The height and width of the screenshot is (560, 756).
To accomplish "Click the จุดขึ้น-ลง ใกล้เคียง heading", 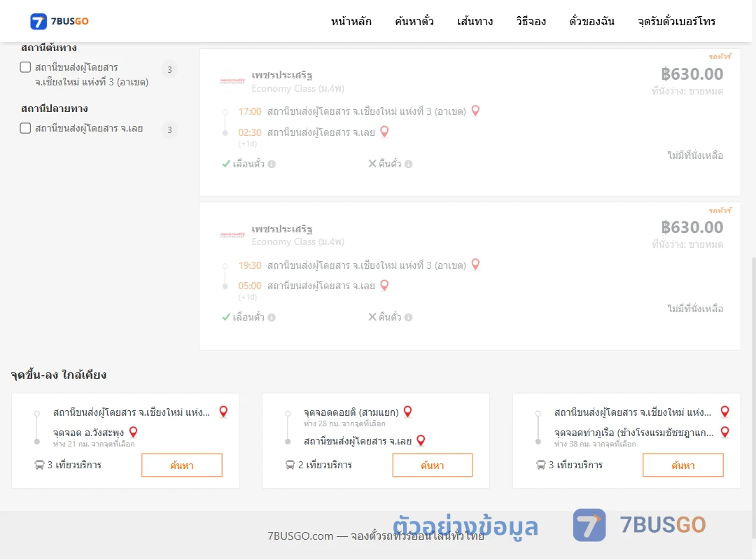I will click(59, 374).
